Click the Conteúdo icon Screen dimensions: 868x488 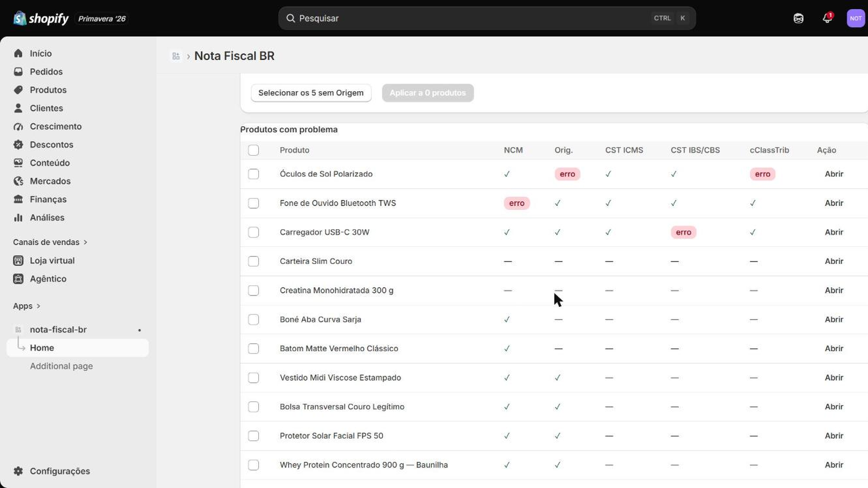point(18,163)
